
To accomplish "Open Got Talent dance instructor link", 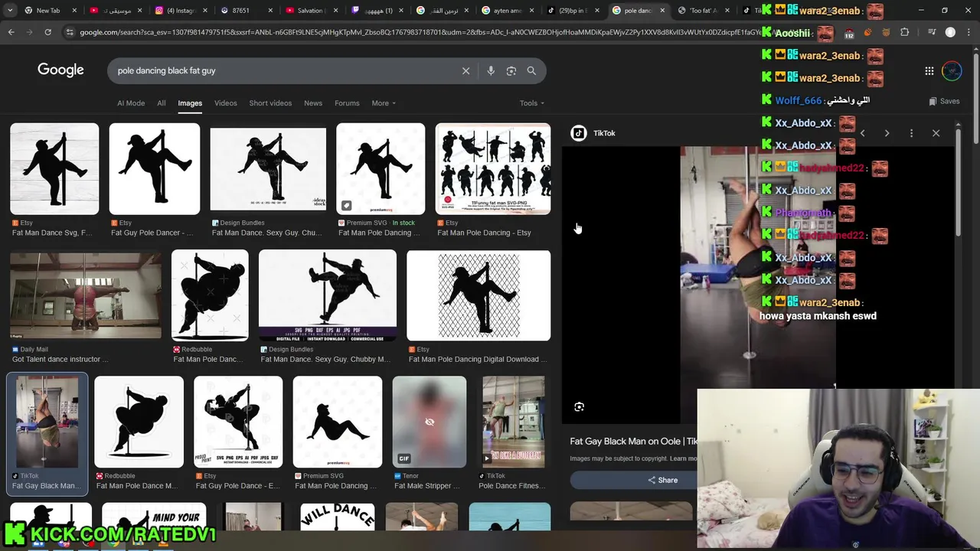I will (60, 359).
